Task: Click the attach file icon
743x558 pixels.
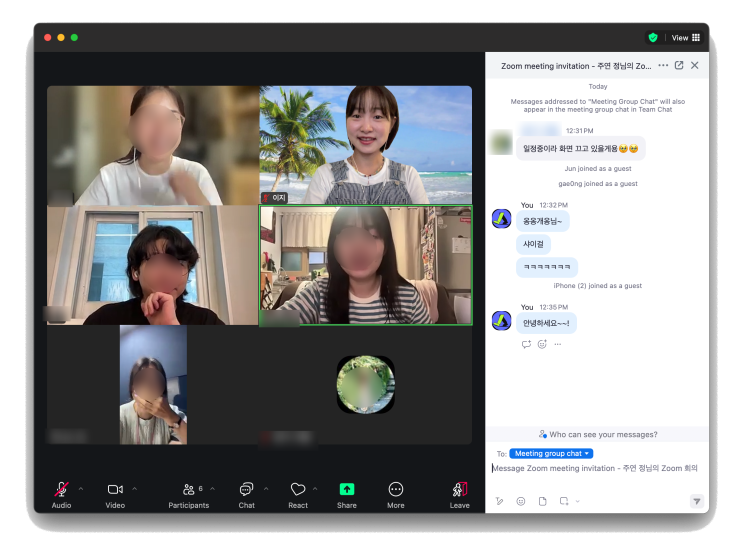Action: tap(543, 501)
